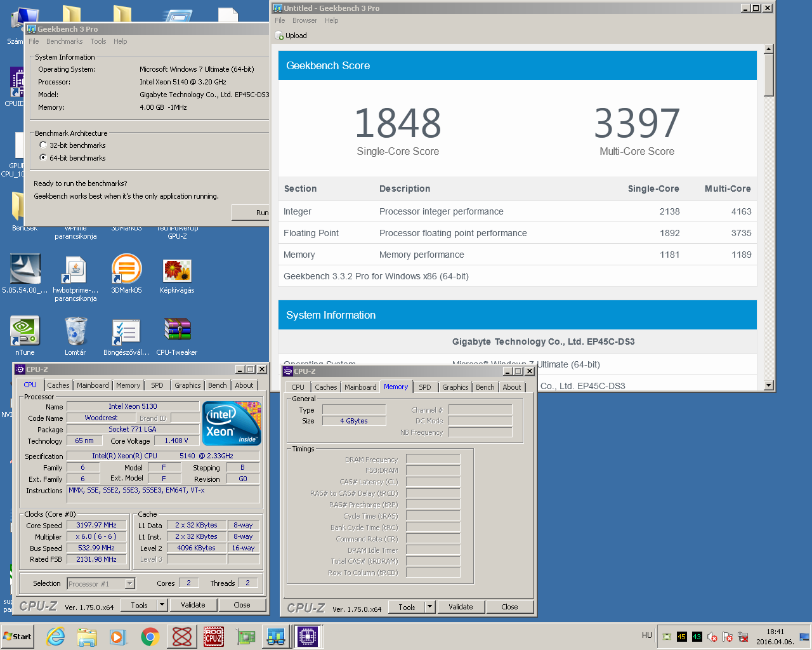Click the scrollbar down arrow in Geekbench results
Image resolution: width=812 pixels, height=650 pixels.
click(769, 385)
